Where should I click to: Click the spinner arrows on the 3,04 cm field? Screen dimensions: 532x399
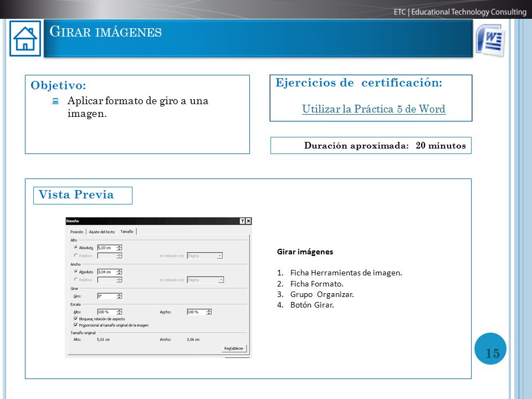(x=120, y=272)
